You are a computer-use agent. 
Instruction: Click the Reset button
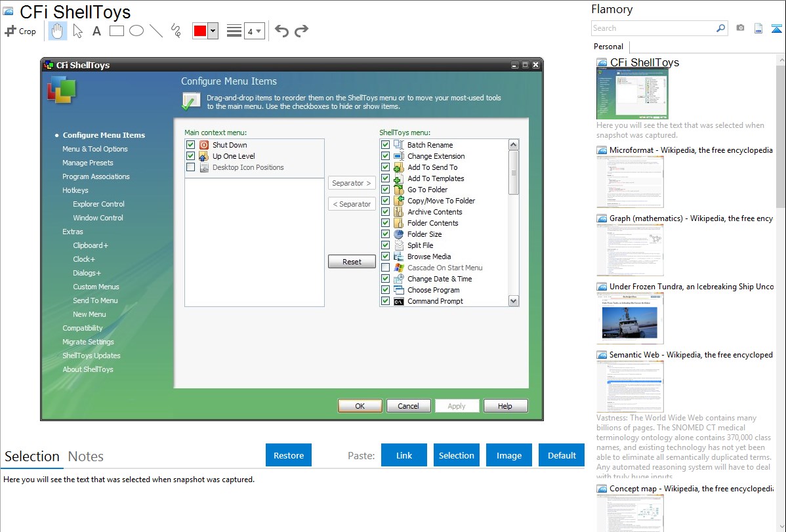pos(352,262)
